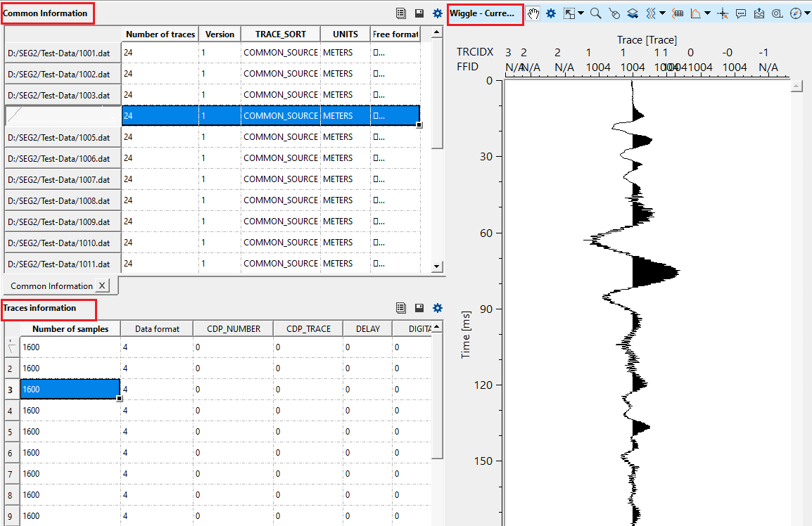Open dropdown arrow beside the compass icon
Screen dimensions: 812x526
pos(807,13)
